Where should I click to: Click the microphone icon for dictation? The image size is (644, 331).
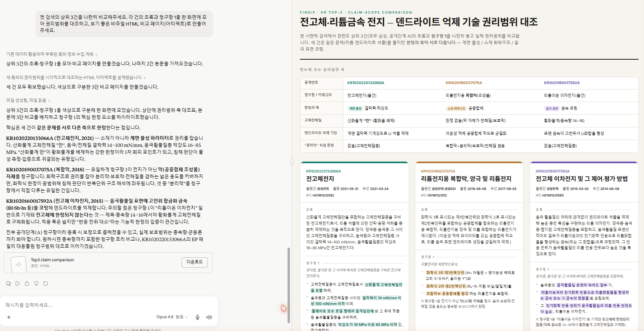197,317
